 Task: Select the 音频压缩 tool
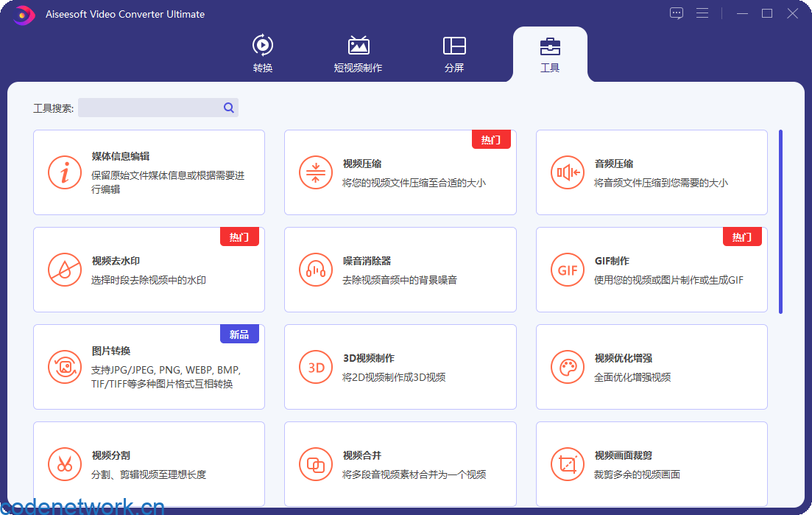tap(651, 172)
